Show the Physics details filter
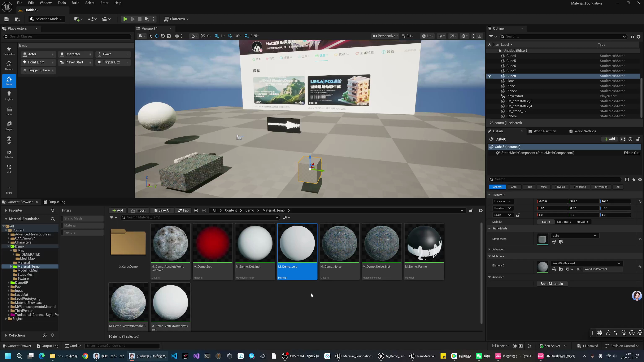 pos(560,187)
